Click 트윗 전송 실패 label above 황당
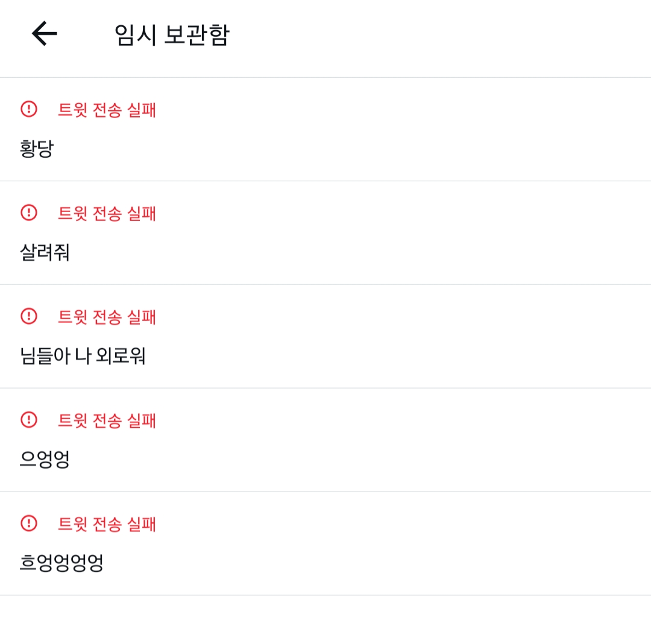The width and height of the screenshot is (651, 644). [107, 110]
